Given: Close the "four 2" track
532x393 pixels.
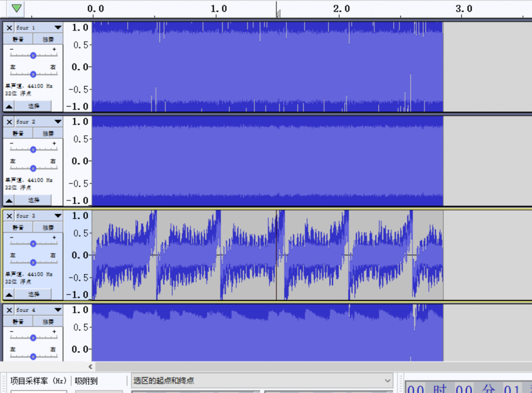Looking at the screenshot, I should coord(9,122).
